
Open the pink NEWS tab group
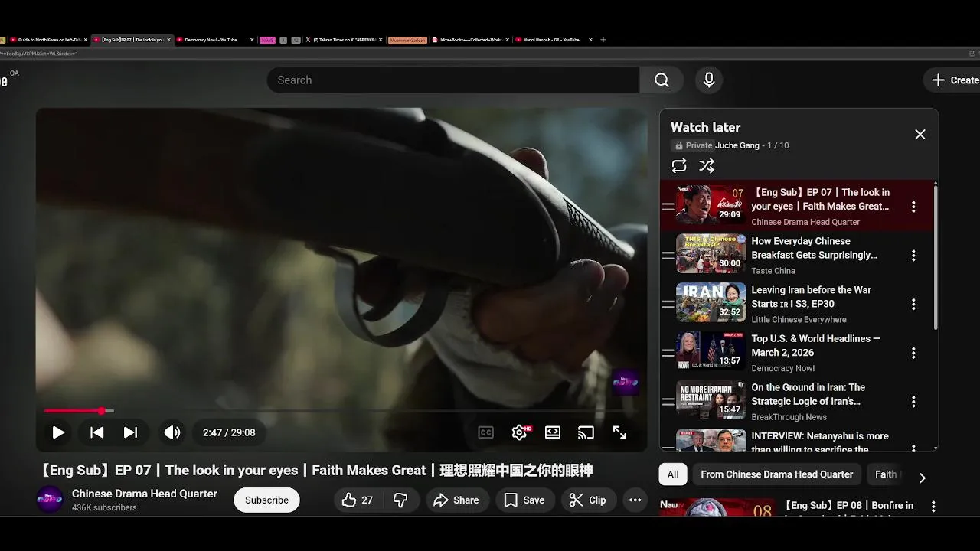[x=267, y=40]
